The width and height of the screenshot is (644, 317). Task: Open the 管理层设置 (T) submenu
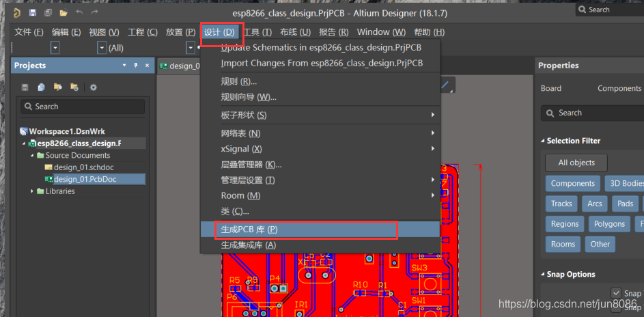pyautogui.click(x=320, y=180)
